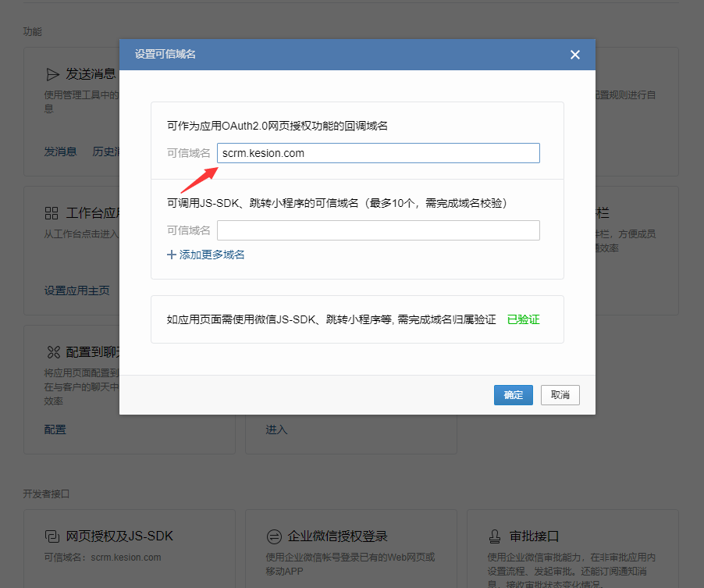The image size is (704, 588).
Task: Click the 功能 section label
Action: pos(32,31)
